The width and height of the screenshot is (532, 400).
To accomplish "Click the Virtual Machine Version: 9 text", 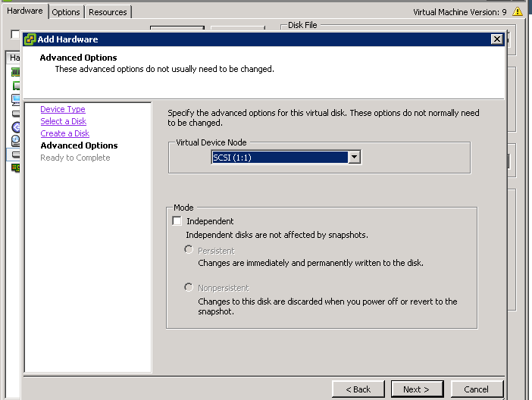I will [460, 12].
